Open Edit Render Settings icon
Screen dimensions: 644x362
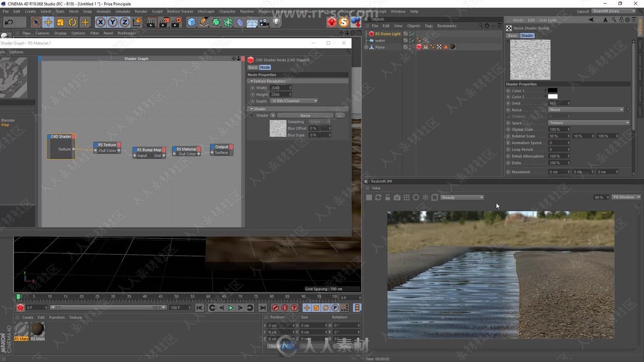(x=176, y=22)
